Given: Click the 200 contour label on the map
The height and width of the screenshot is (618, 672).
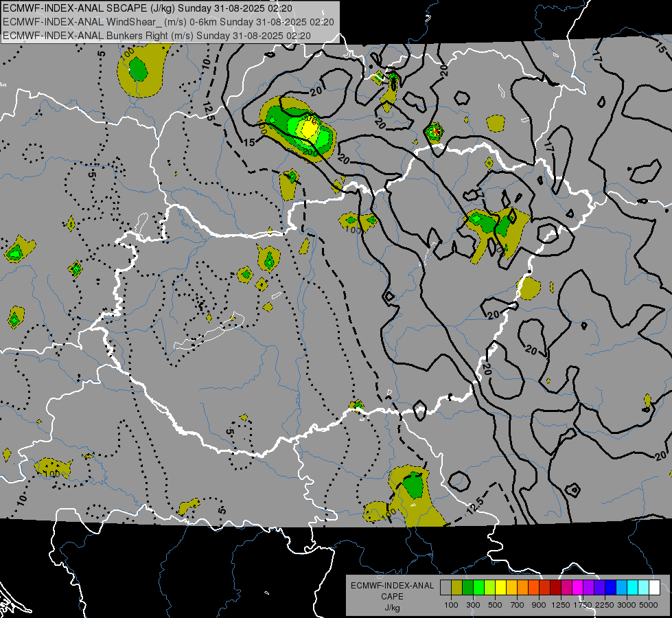Looking at the screenshot, I should [x=310, y=152].
